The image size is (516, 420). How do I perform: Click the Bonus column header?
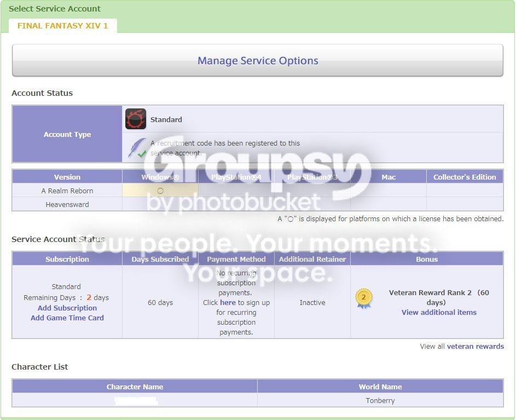(x=427, y=259)
